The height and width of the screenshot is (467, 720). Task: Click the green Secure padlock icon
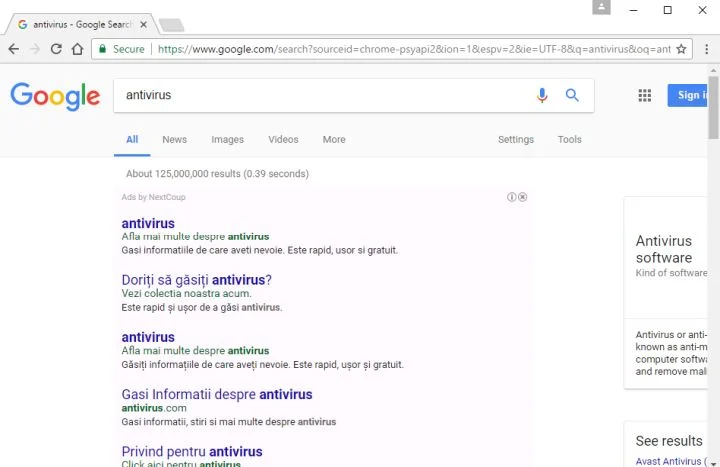pyautogui.click(x=102, y=49)
